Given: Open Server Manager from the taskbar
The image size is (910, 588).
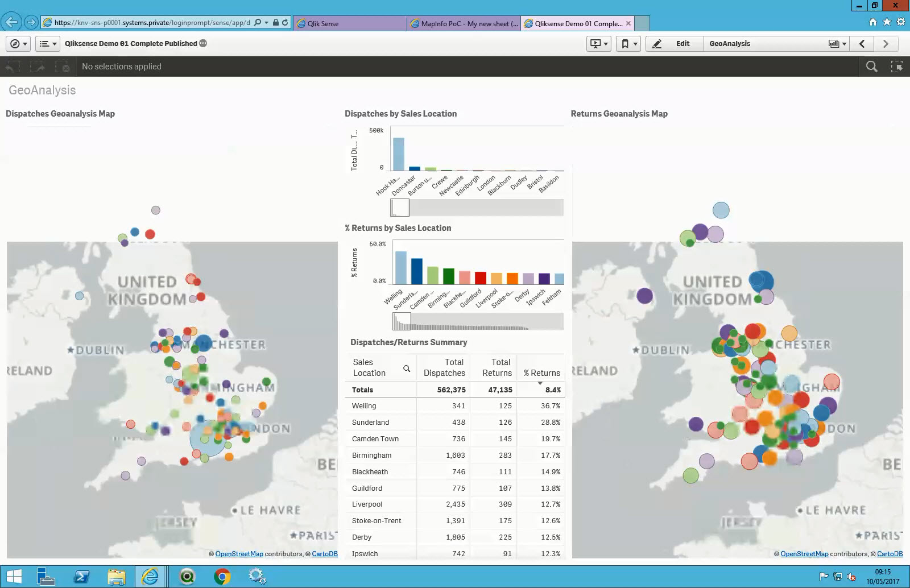Looking at the screenshot, I should [x=45, y=577].
